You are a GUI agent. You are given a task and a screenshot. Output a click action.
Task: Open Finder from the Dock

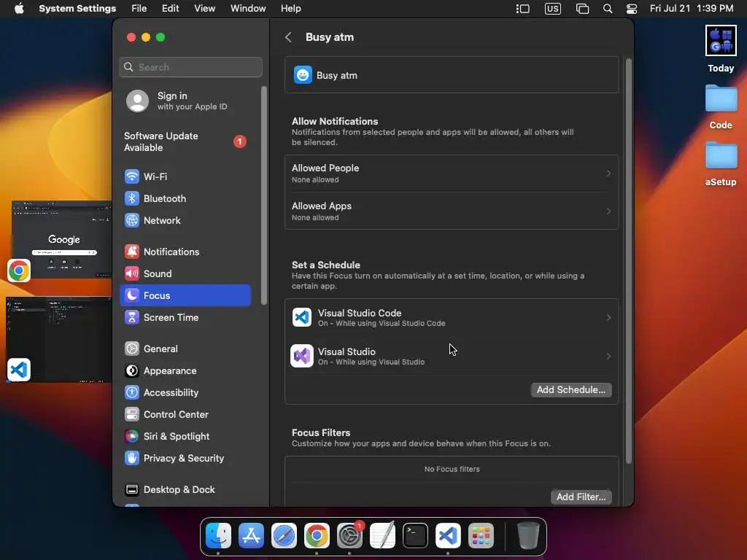(x=218, y=536)
